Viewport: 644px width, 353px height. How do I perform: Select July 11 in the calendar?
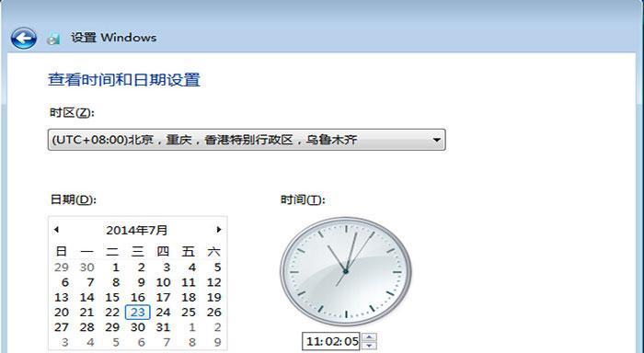point(189,282)
